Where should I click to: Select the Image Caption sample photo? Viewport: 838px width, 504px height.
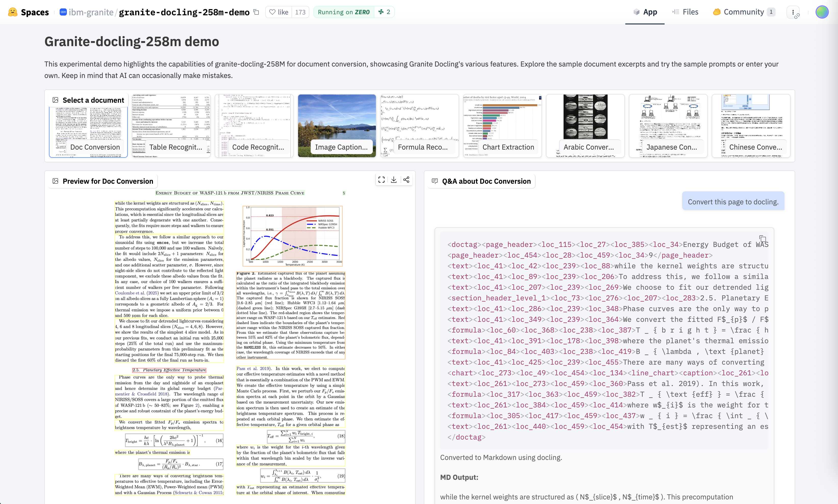(337, 126)
